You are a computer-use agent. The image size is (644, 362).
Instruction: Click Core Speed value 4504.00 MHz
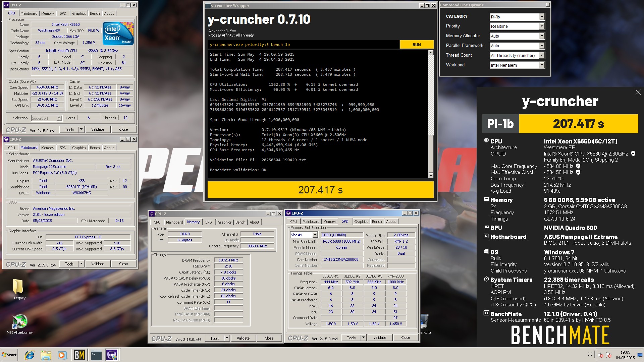[x=47, y=87]
